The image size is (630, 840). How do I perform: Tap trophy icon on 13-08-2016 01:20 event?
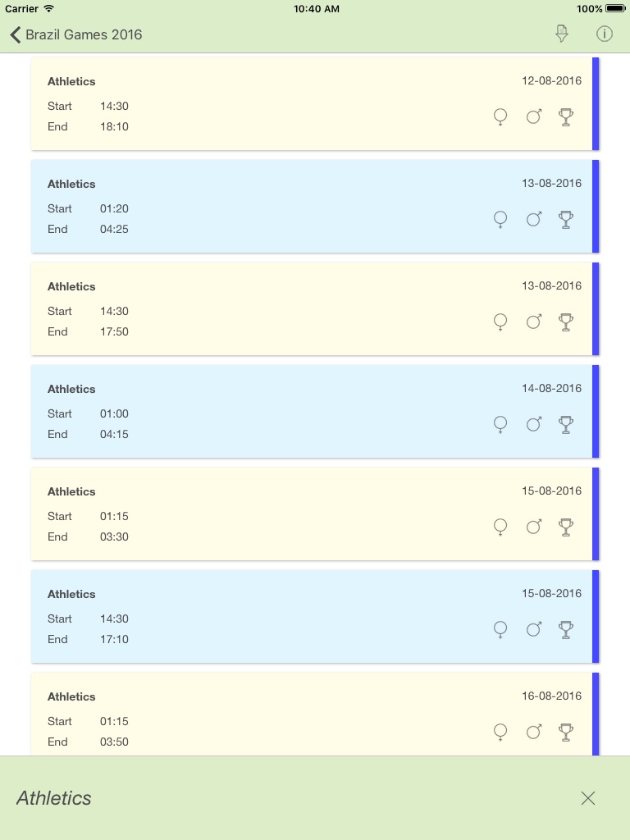coord(565,219)
